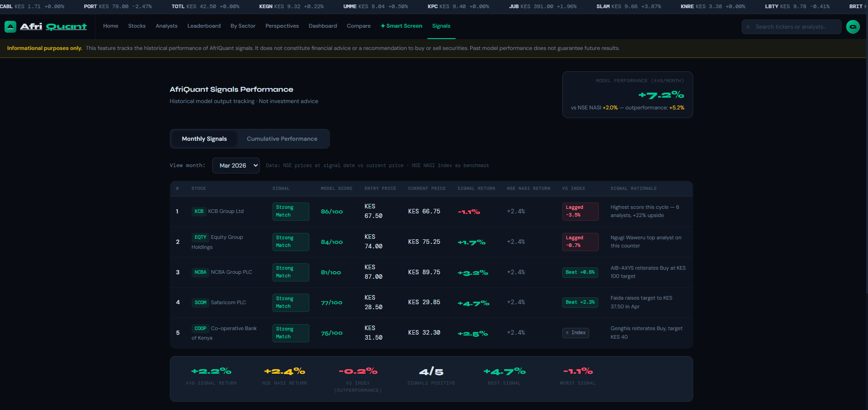Click the Signal Rationale column header

coord(633,188)
